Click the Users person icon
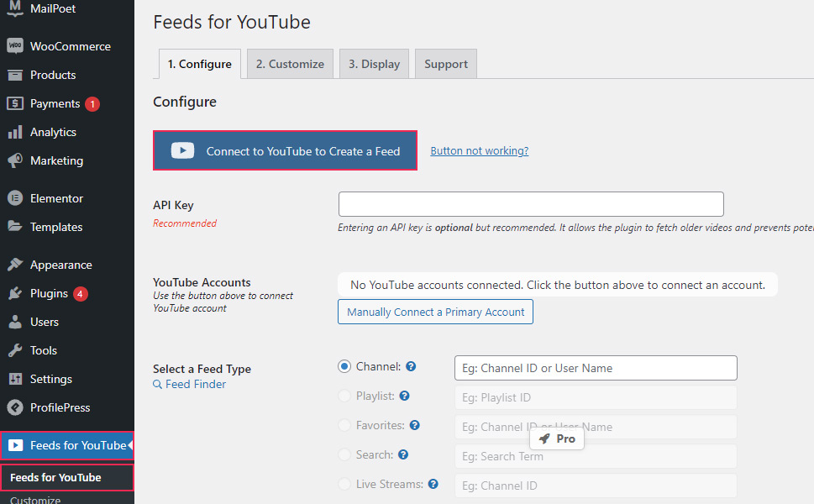This screenshot has height=504, width=814. pos(15,322)
